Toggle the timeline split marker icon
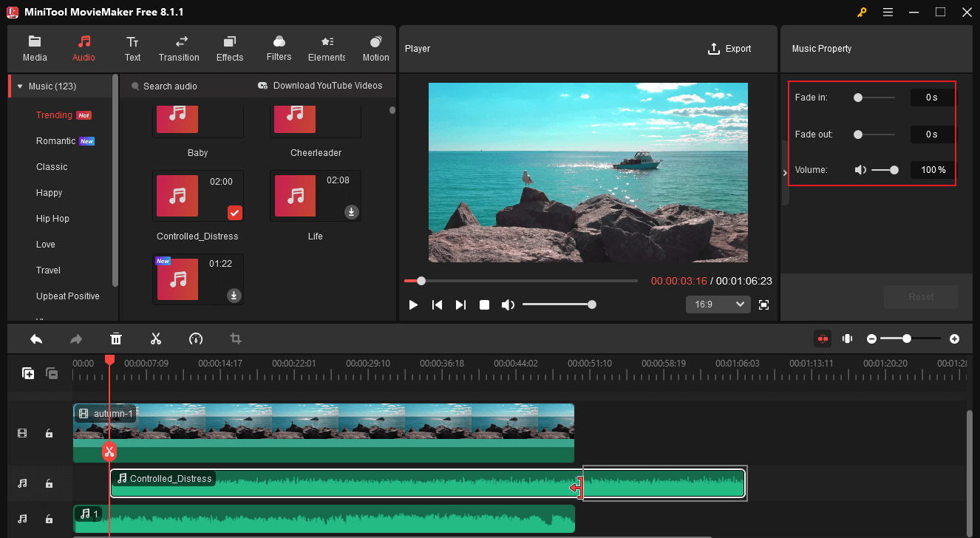Screen dimensions: 980x538 coord(848,338)
